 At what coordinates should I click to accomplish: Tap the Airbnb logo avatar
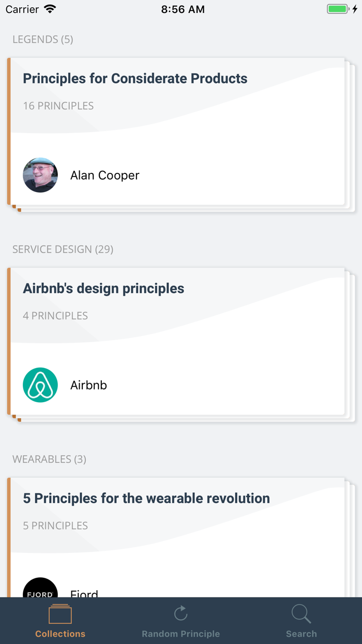pyautogui.click(x=40, y=385)
